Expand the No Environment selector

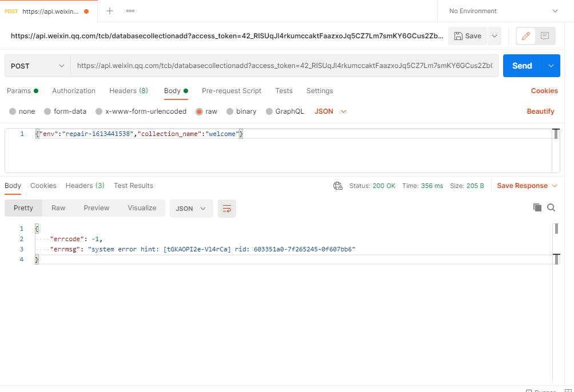(503, 11)
